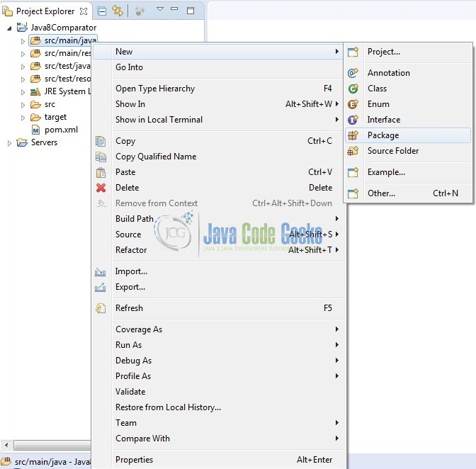Open the Team submenu

[218, 423]
